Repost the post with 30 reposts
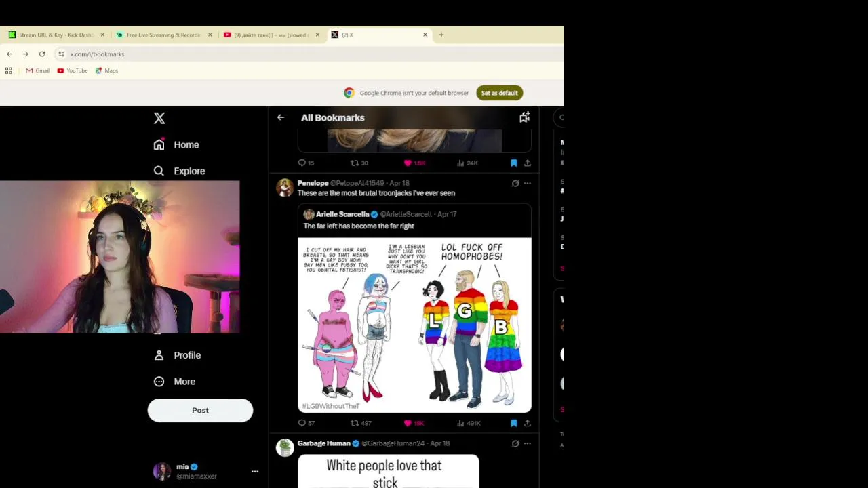The image size is (868, 488). (x=359, y=163)
